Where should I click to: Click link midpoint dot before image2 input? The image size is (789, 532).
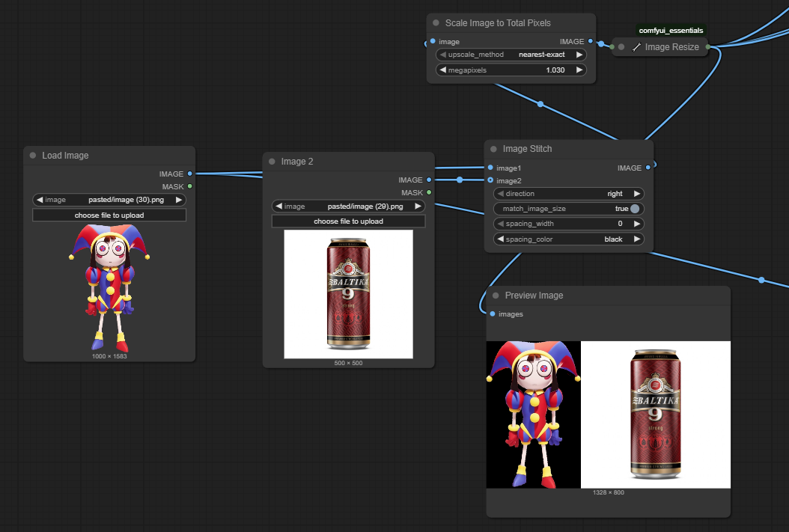460,180
